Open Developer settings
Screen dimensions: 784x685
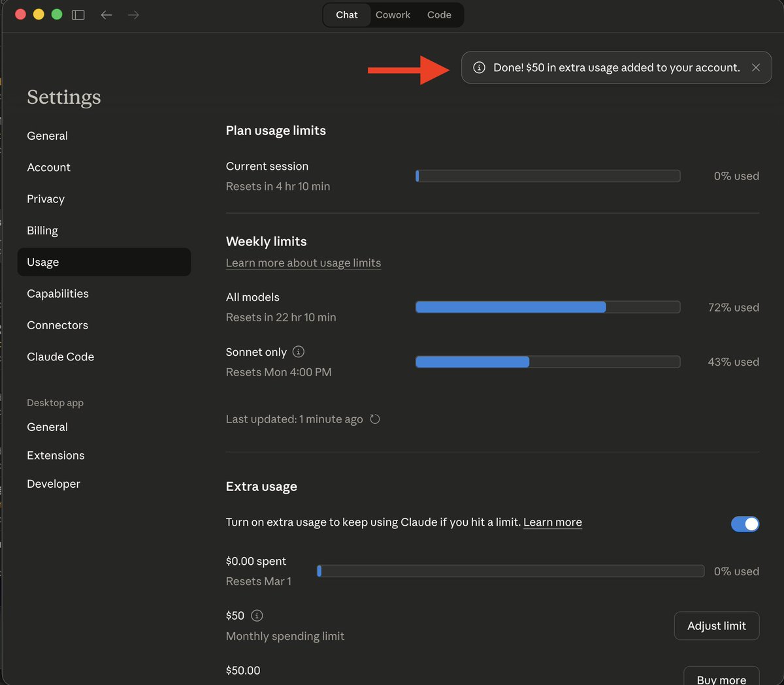(104, 484)
